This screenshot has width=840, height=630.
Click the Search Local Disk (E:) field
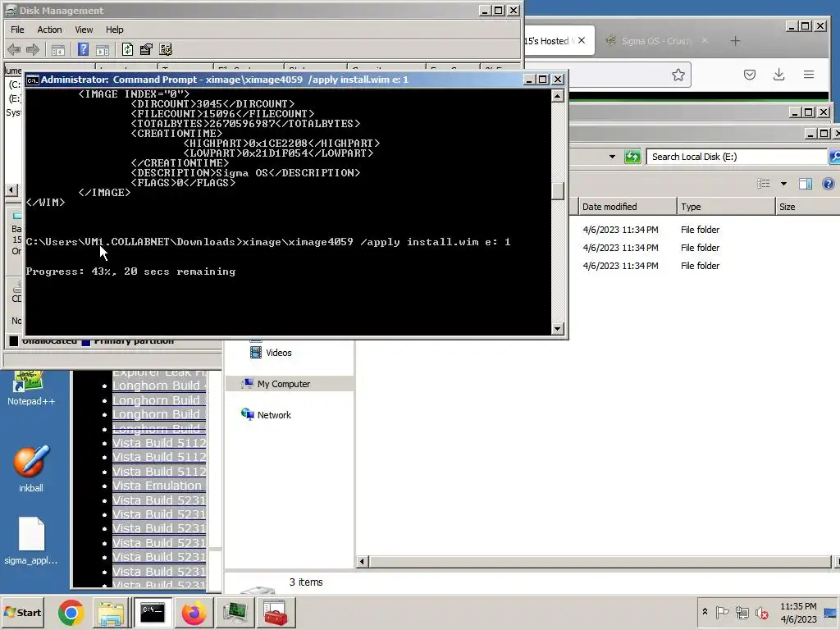pyautogui.click(x=737, y=157)
